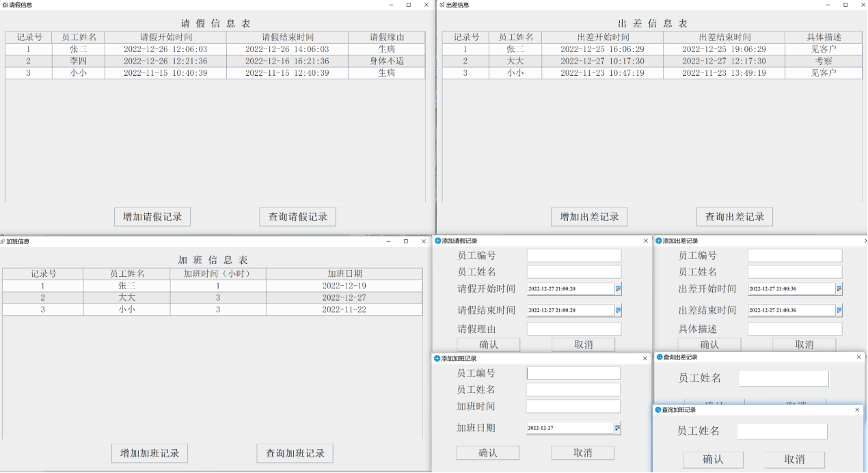The width and height of the screenshot is (868, 473).
Task: Confirm the 查询加班记录 dialog with 确认
Action: pos(713,459)
